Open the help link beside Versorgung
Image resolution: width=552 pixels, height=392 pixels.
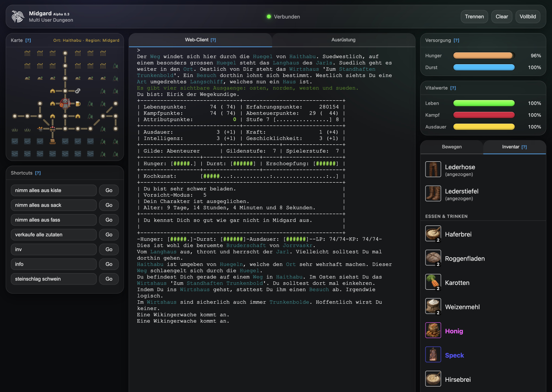(x=456, y=41)
